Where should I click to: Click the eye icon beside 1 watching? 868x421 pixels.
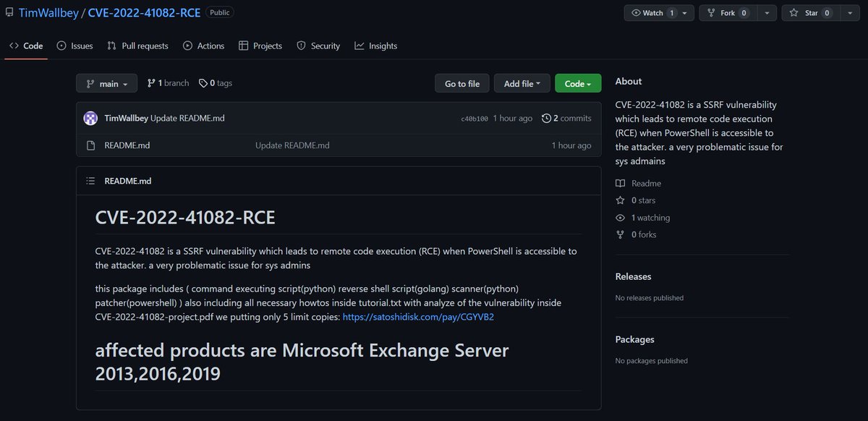coord(620,218)
